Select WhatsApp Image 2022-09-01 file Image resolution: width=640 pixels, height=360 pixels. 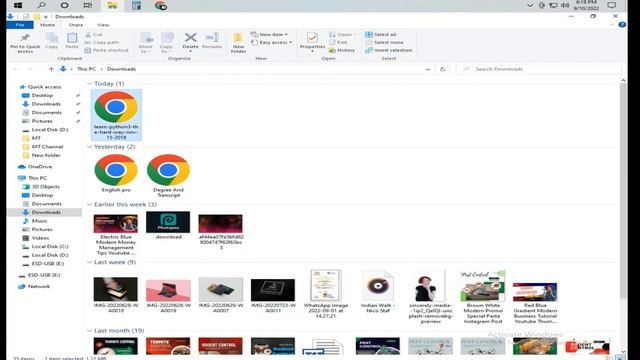325,294
